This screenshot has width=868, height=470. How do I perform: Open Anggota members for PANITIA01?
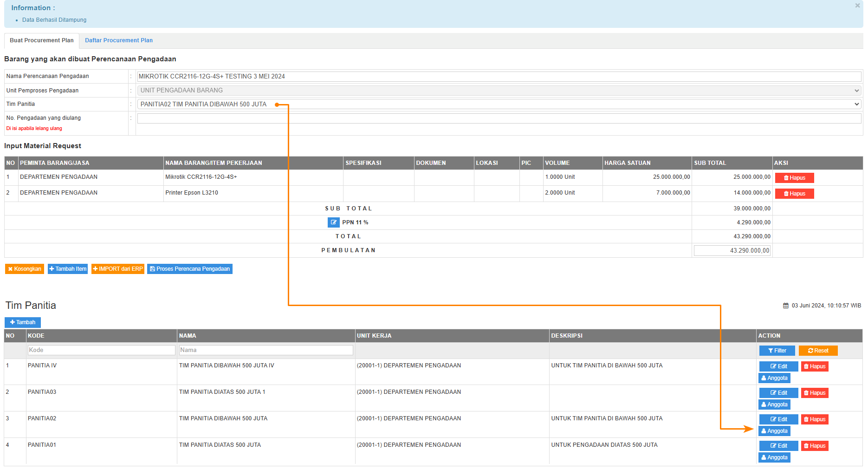click(x=774, y=457)
